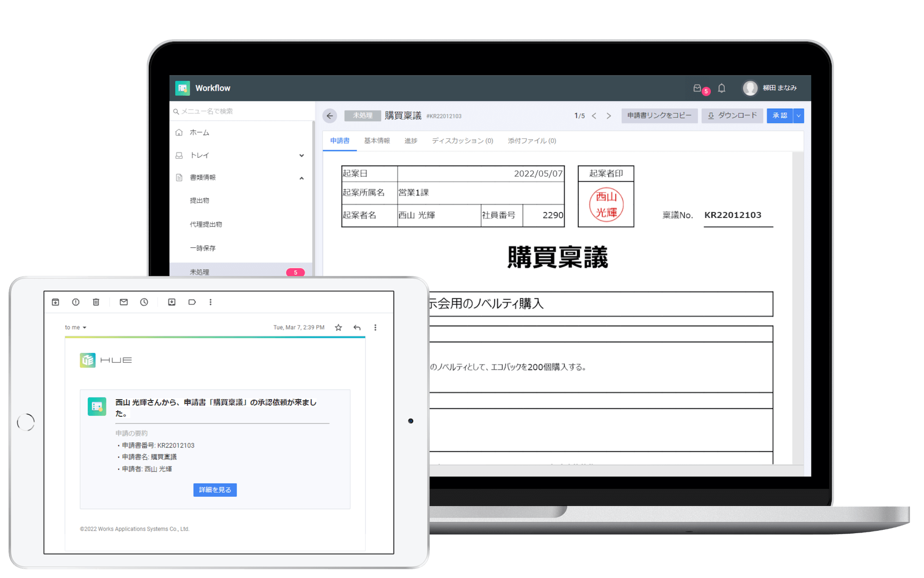Switch to the 基本情報 tab
The width and height of the screenshot is (924, 578).
pos(377,141)
